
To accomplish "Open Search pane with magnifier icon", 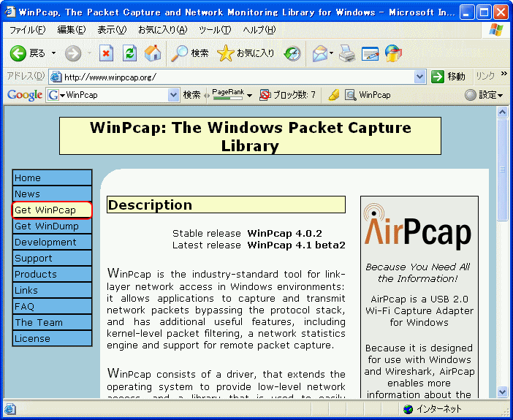I will pos(190,53).
